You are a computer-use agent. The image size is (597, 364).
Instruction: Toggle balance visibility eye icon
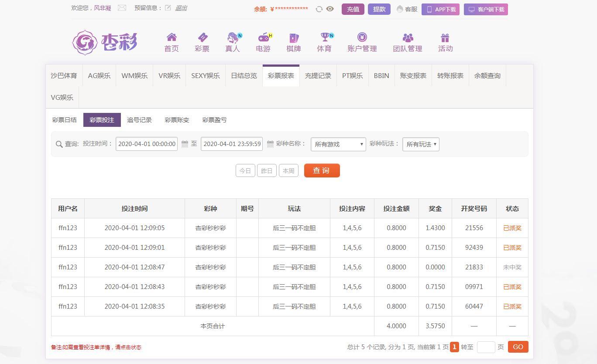(x=330, y=9)
